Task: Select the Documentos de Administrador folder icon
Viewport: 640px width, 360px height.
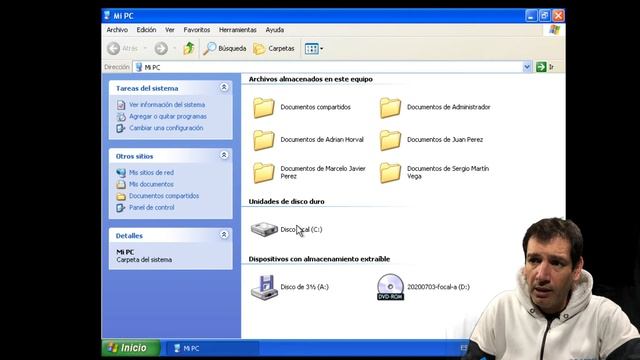Action: [x=390, y=108]
